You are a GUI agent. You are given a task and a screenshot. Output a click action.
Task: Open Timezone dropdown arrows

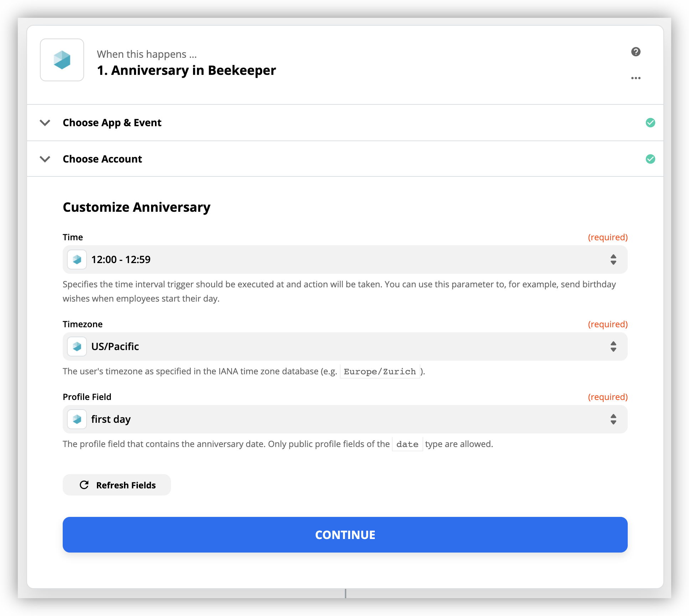613,346
